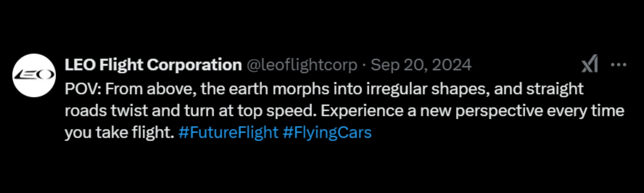Image resolution: width=644 pixels, height=193 pixels.
Task: Open the #FlyingCars hashtag
Action: pos(327,133)
